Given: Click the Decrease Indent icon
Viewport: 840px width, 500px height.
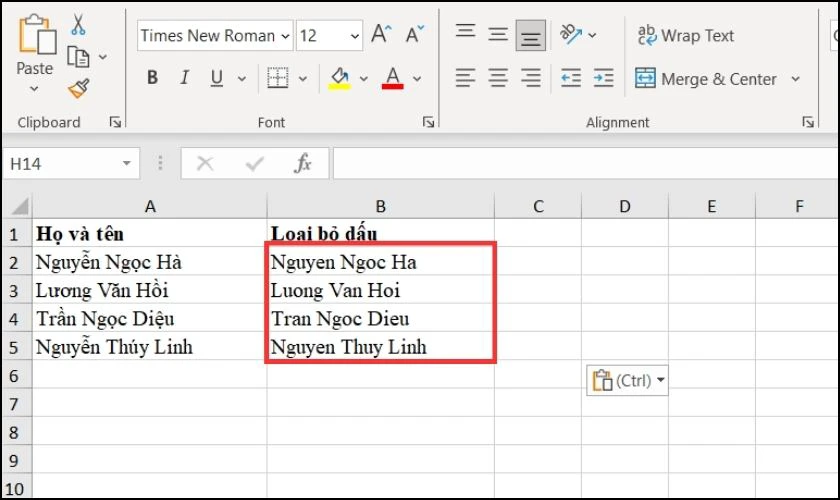Looking at the screenshot, I should click(x=571, y=78).
